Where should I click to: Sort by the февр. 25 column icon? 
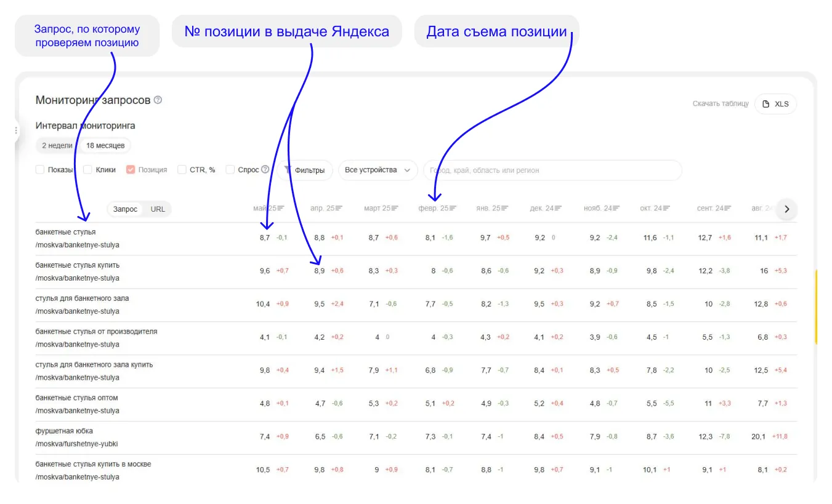[x=453, y=209]
